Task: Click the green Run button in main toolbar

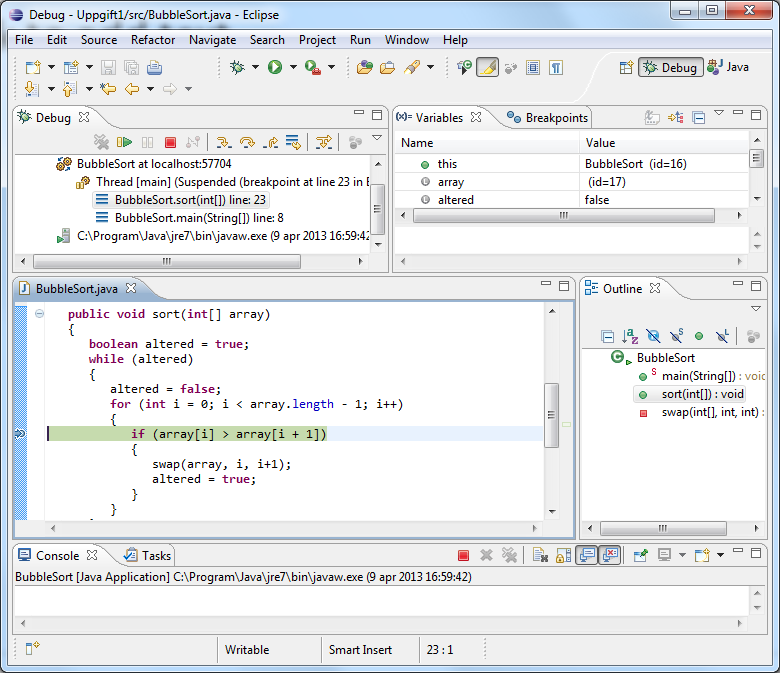Action: pyautogui.click(x=275, y=67)
